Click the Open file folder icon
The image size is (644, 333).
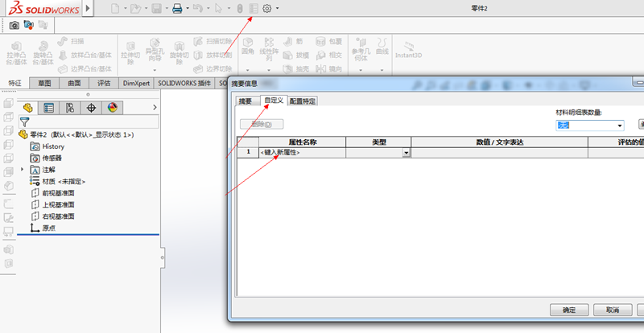136,8
